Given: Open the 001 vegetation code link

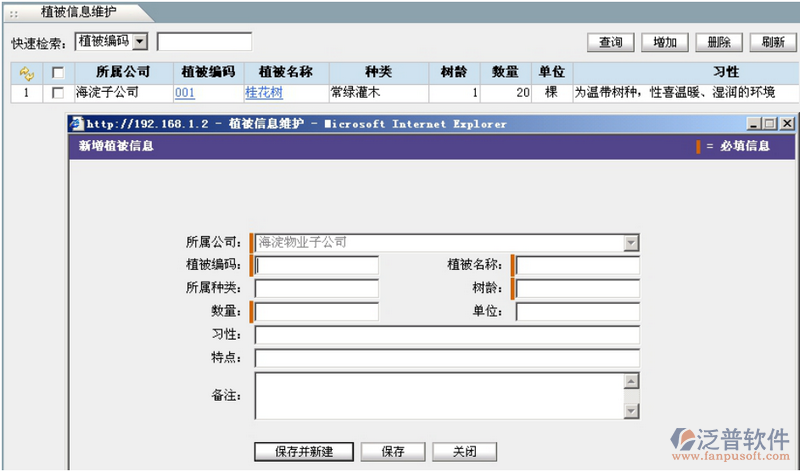Looking at the screenshot, I should pyautogui.click(x=184, y=92).
